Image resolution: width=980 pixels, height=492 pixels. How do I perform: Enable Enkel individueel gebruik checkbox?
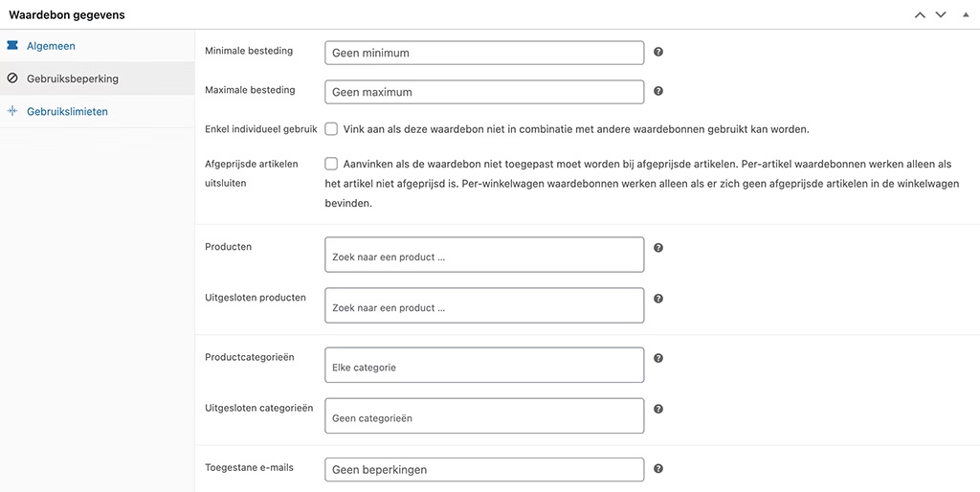click(331, 128)
